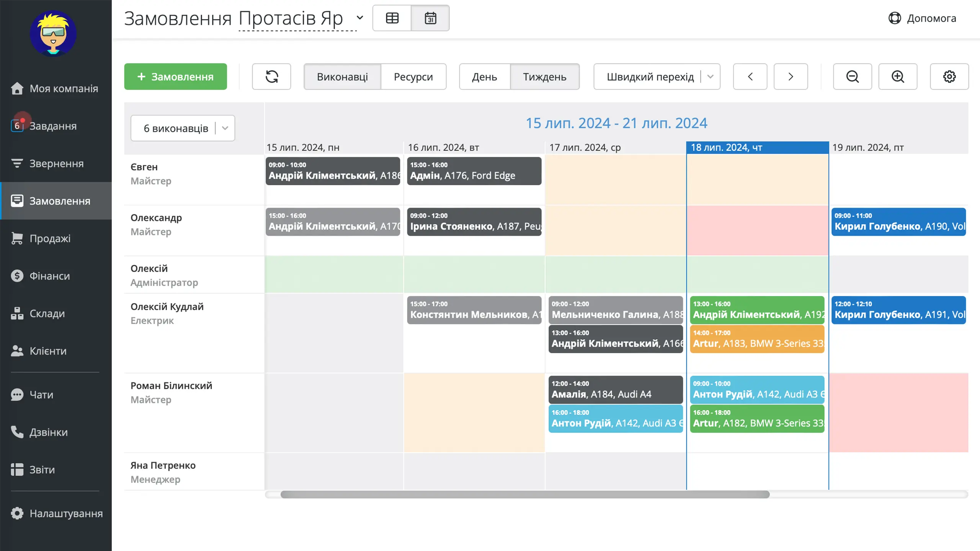Open Звіти reports icon

coord(17,469)
